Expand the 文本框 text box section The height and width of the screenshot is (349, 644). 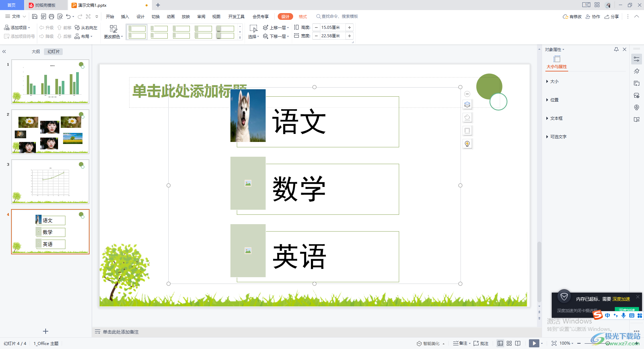pyautogui.click(x=554, y=118)
